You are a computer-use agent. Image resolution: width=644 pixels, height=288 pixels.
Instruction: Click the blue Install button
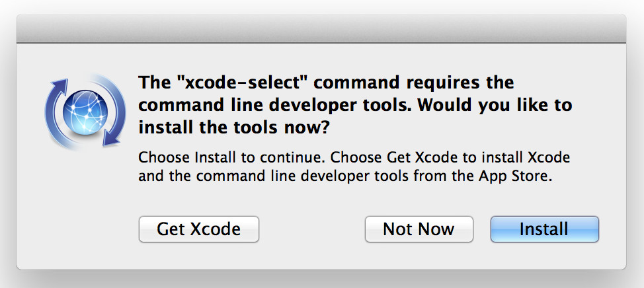(x=545, y=229)
